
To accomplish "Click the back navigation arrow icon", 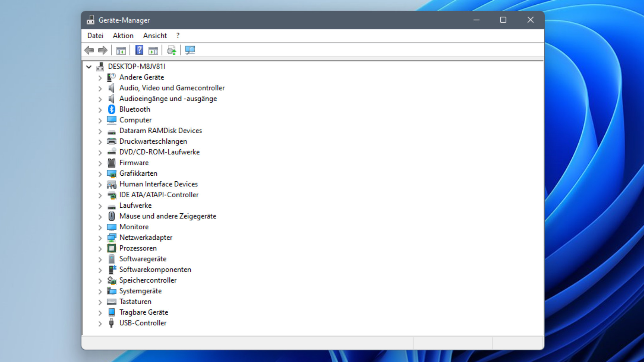I will point(89,50).
